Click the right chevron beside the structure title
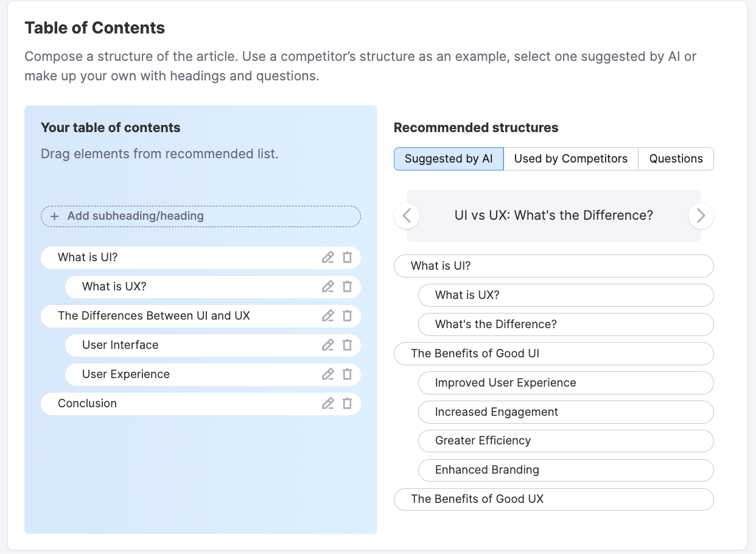The width and height of the screenshot is (756, 554). pos(701,216)
